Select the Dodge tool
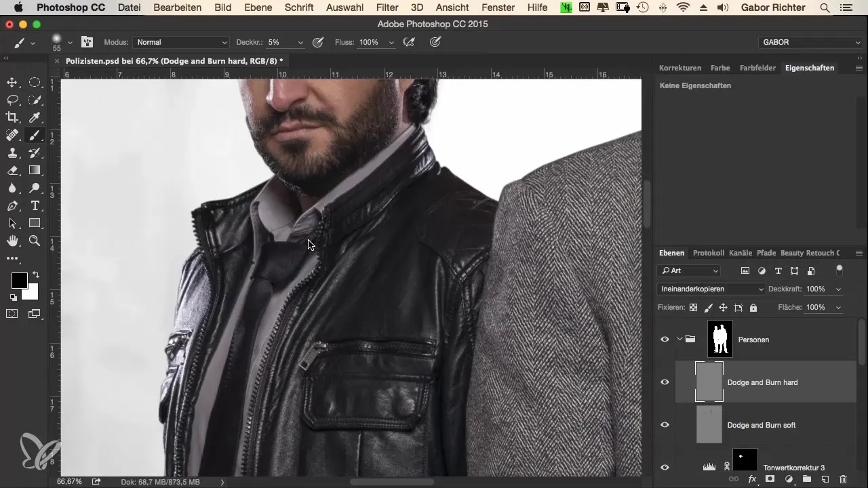Image resolution: width=868 pixels, height=488 pixels. 35,188
